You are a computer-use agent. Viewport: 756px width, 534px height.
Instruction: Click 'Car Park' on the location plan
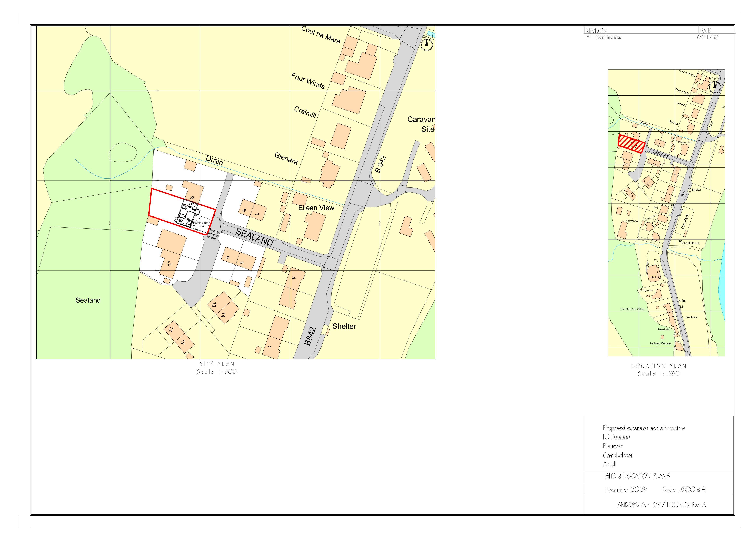click(x=685, y=222)
